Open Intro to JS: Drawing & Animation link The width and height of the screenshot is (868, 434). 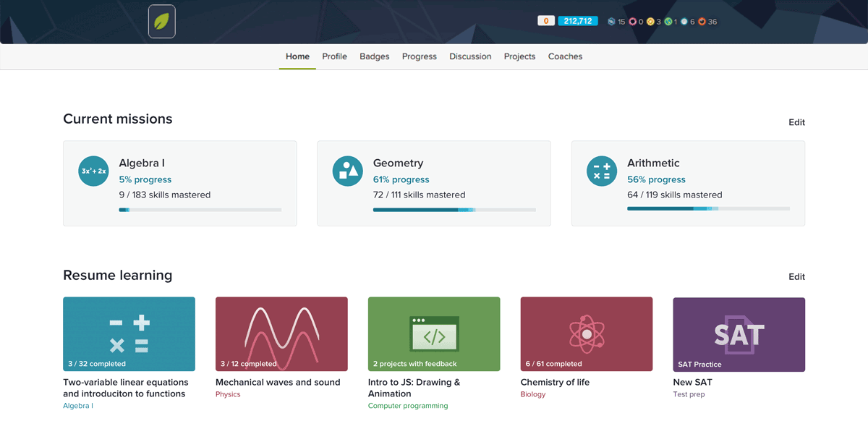coord(414,388)
